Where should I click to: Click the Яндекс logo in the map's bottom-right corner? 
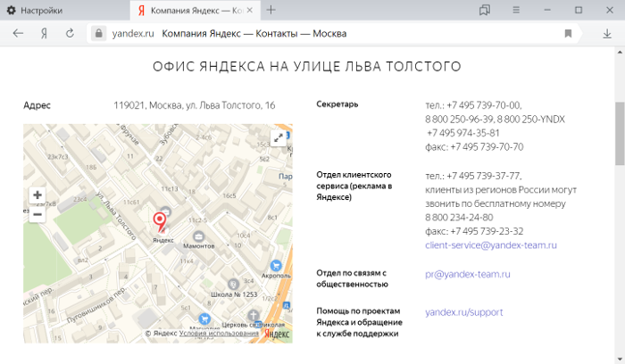pos(277,334)
